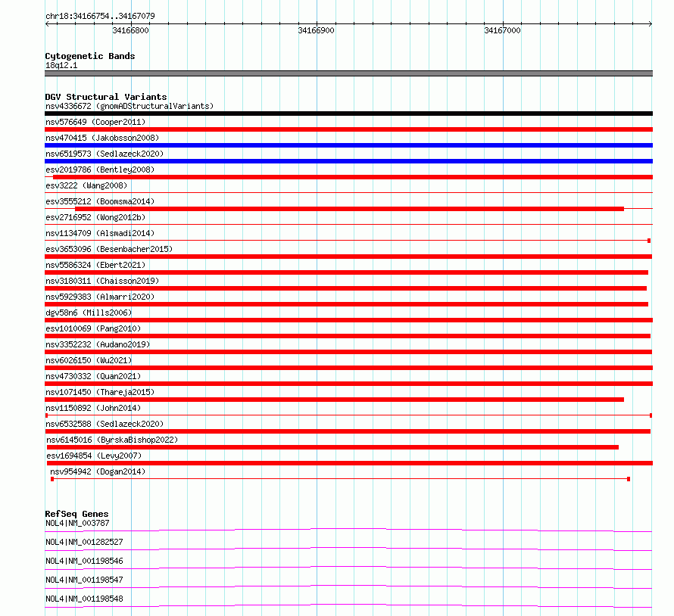This screenshot has width=674, height=616.
Task: Select the black nsv4336672 variant bar
Action: pyautogui.click(x=348, y=114)
